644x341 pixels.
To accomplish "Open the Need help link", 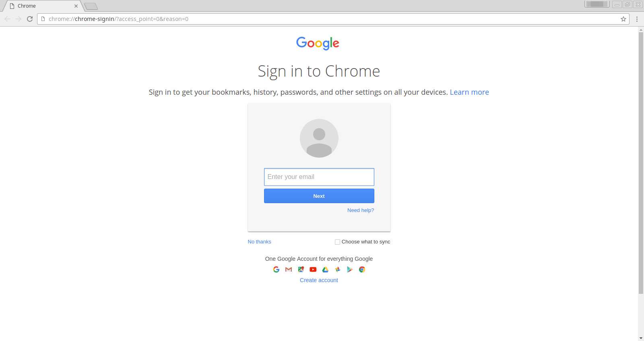I will [360, 210].
